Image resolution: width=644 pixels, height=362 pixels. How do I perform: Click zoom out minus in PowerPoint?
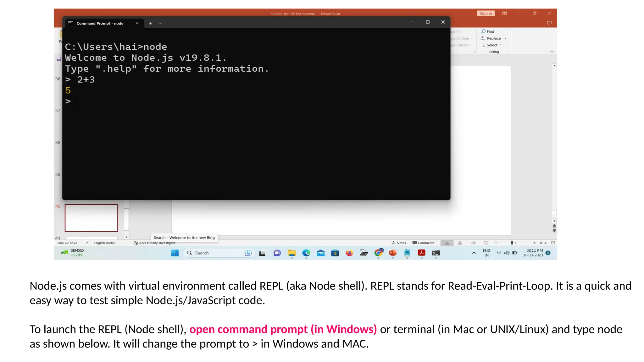pos(496,243)
